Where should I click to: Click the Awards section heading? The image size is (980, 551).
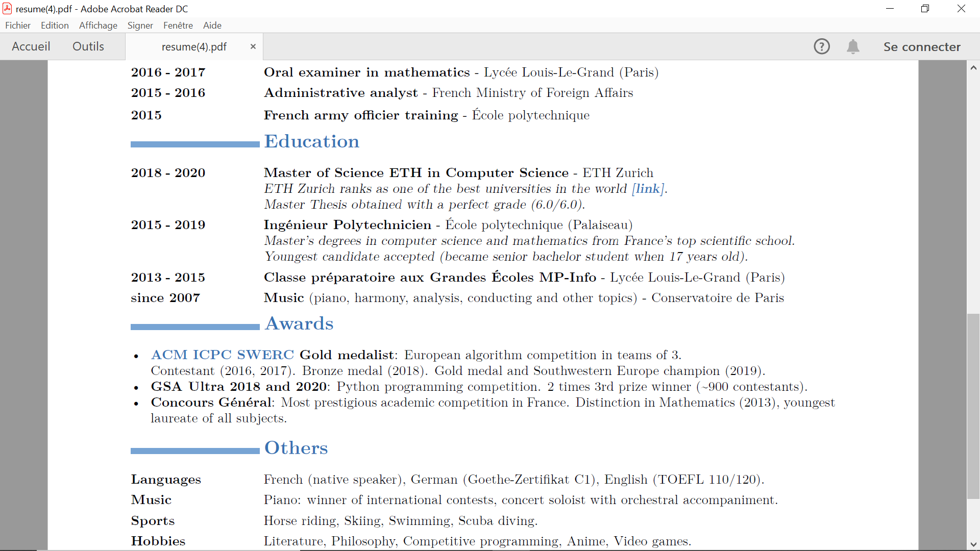pyautogui.click(x=299, y=323)
